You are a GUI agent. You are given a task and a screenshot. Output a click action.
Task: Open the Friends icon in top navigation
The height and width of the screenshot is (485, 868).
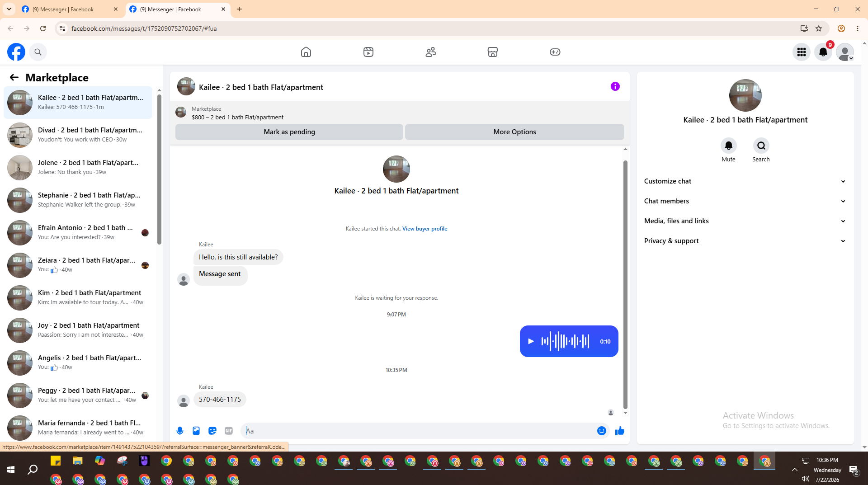pos(431,52)
